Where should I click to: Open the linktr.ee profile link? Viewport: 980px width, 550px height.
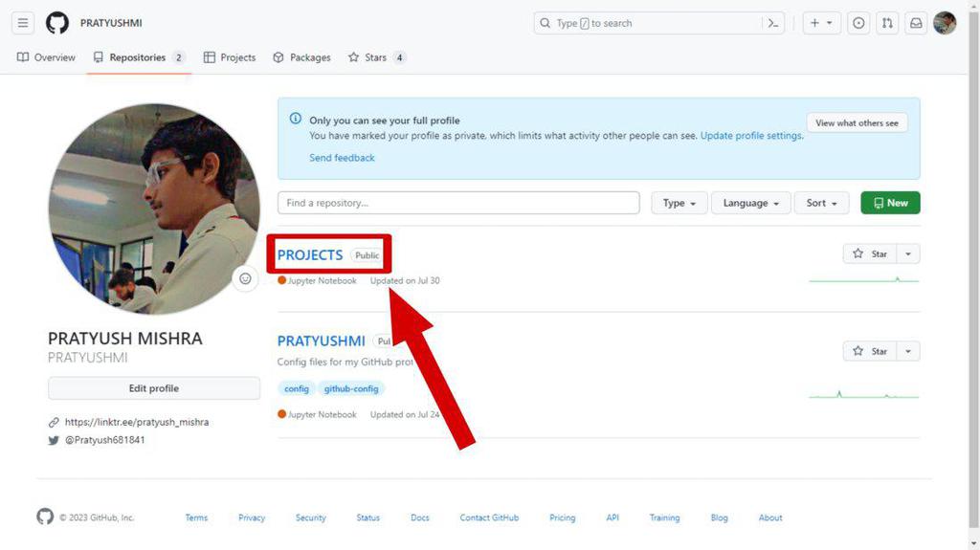tap(137, 422)
